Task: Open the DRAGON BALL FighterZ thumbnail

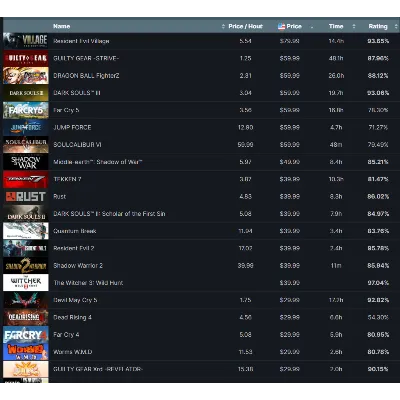Action: pos(26,76)
